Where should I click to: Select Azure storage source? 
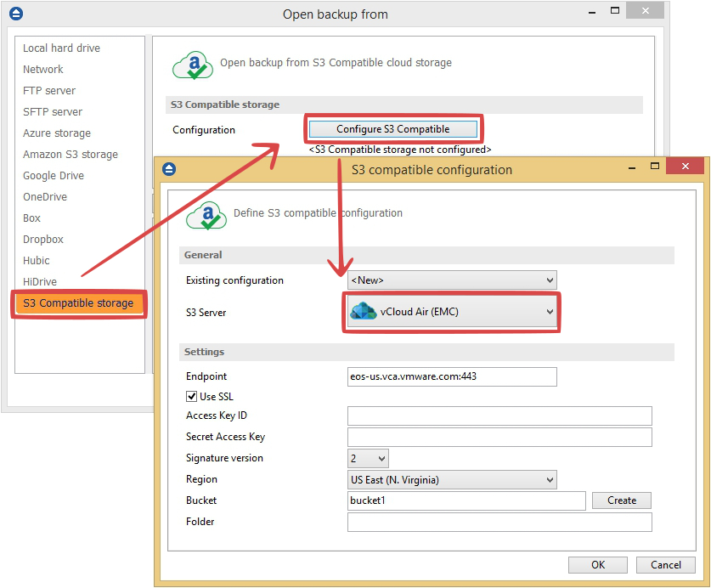[57, 133]
